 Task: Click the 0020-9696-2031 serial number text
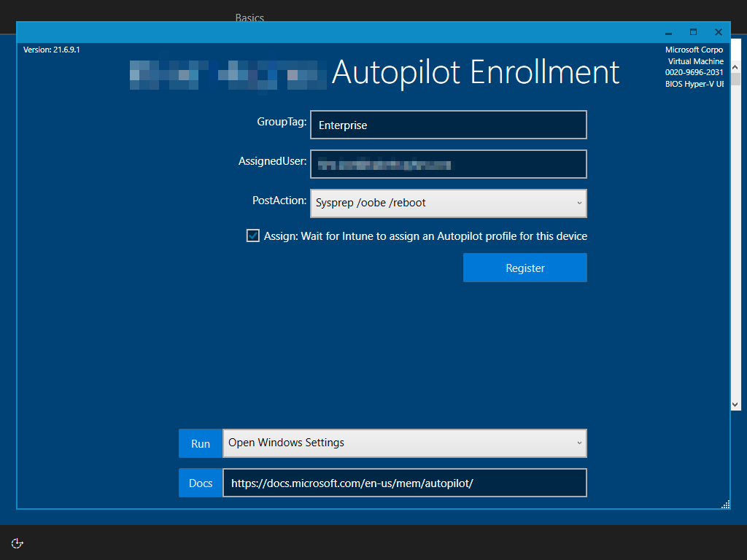(694, 72)
